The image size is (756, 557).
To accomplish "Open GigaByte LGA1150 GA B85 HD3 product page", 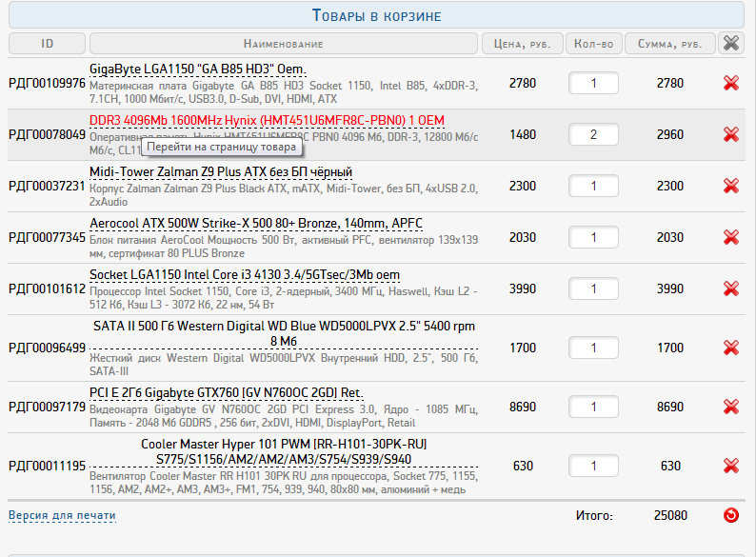I will [198, 69].
